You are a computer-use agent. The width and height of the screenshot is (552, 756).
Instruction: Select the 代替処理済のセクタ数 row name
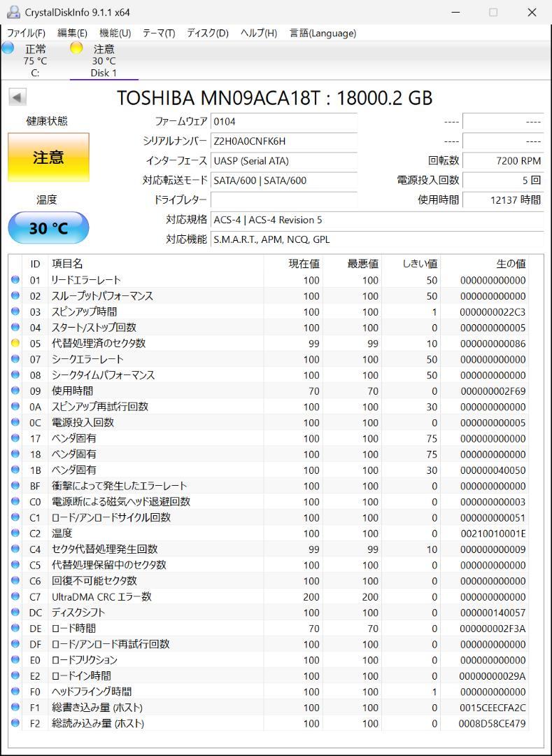pos(98,343)
